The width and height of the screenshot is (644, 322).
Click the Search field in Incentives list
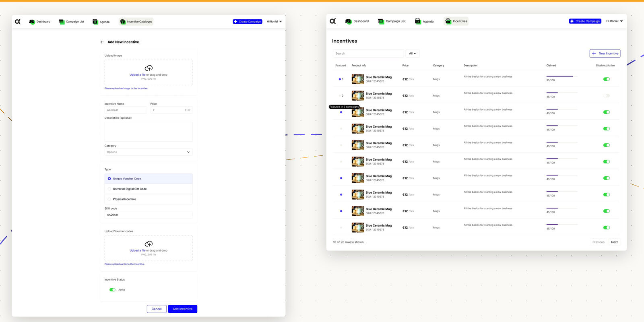point(368,54)
